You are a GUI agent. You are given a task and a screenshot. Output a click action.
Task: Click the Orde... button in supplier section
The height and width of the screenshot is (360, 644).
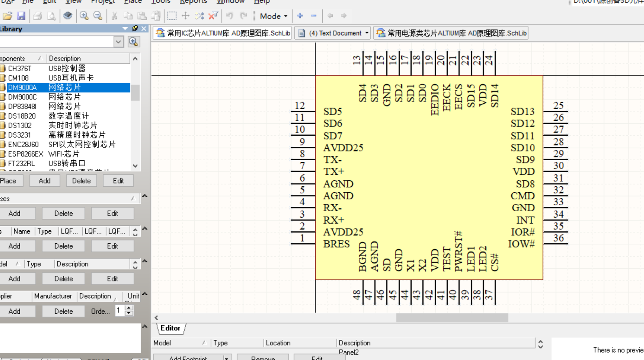(100, 311)
